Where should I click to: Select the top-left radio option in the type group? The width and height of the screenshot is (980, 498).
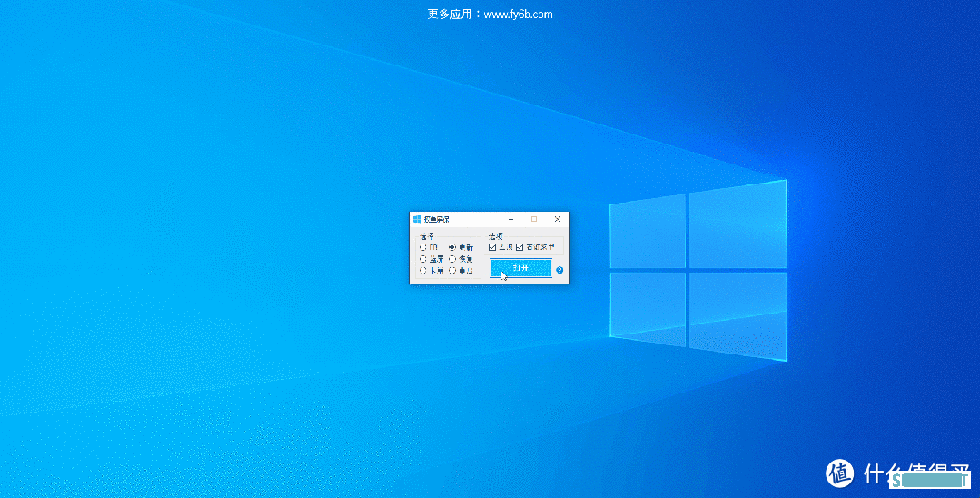423,247
